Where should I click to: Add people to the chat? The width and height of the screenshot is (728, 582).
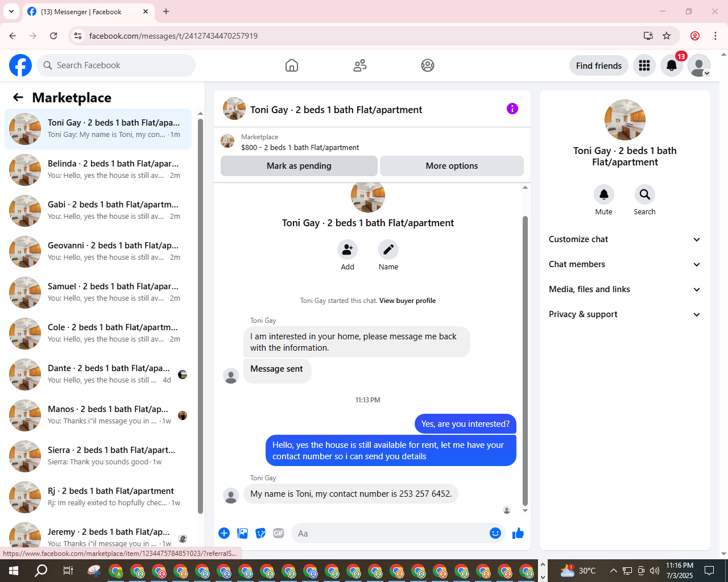[x=348, y=250]
